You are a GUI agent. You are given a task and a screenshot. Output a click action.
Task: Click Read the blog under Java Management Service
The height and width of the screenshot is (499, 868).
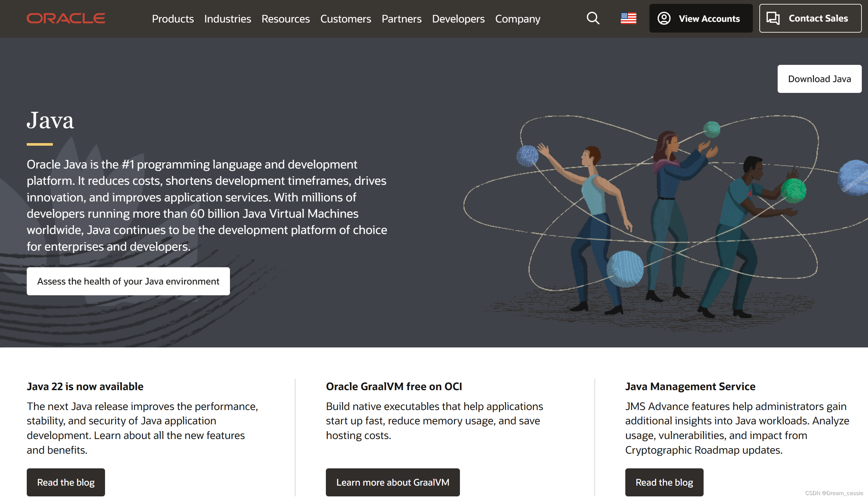664,482
